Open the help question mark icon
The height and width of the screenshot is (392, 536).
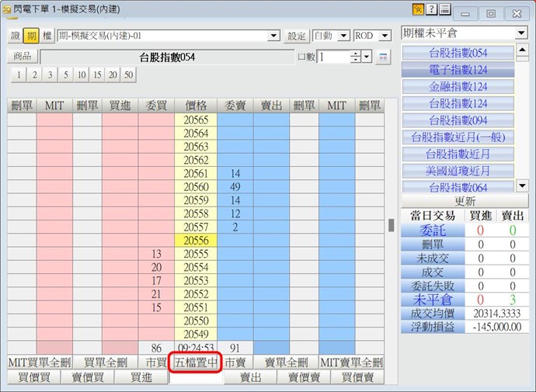[x=431, y=9]
